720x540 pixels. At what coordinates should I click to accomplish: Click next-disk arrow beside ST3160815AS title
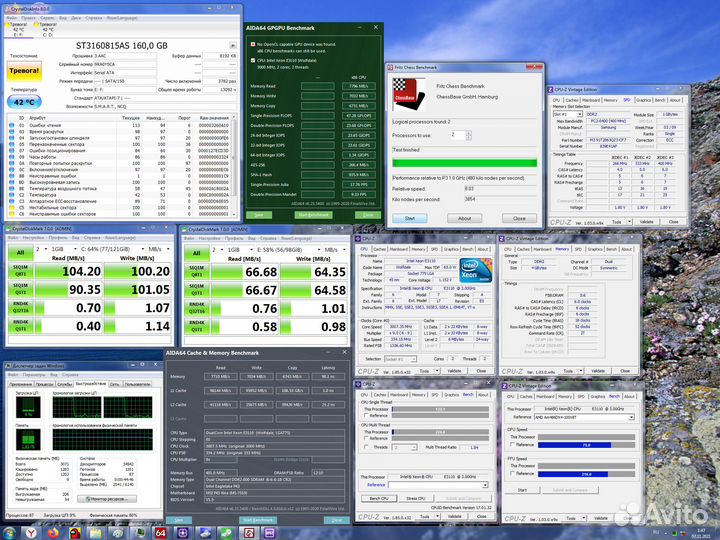coord(233,45)
